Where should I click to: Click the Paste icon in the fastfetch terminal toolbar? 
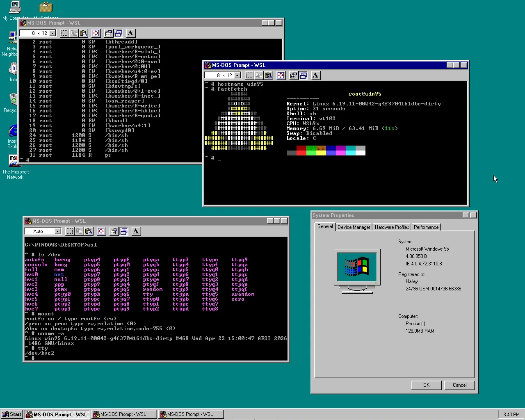click(x=268, y=75)
